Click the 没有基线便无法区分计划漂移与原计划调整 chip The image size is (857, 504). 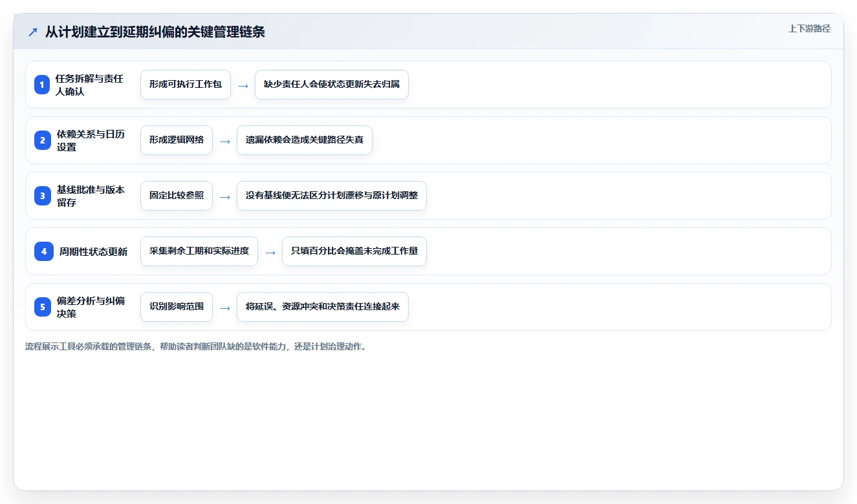point(332,196)
